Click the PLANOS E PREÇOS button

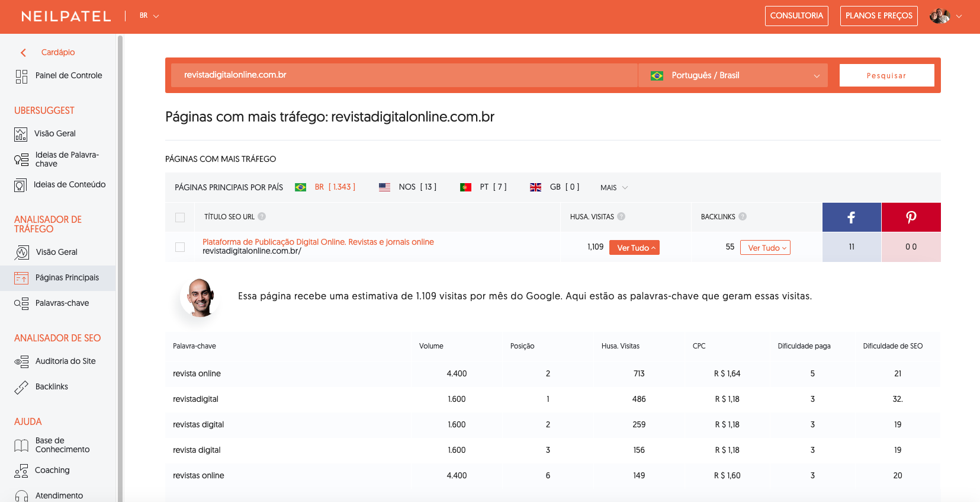[x=879, y=16]
